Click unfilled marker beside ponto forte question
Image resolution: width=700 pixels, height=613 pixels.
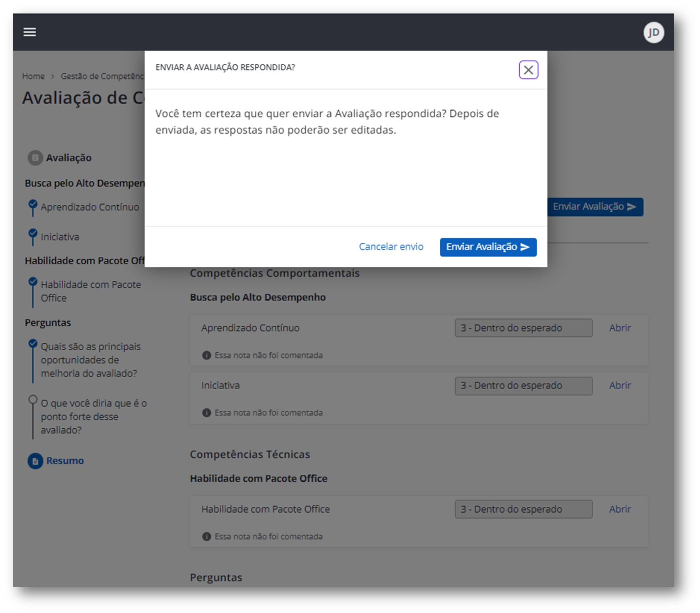[33, 399]
